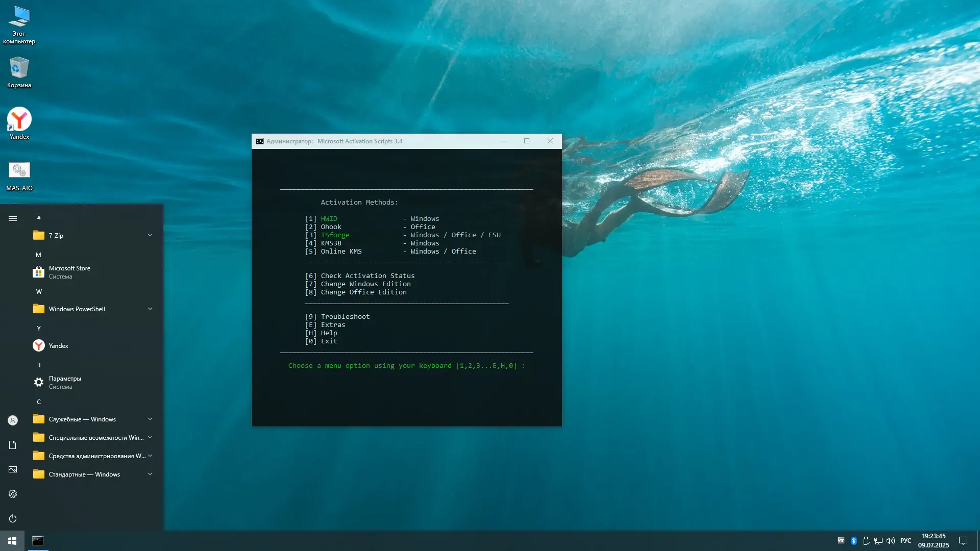Viewport: 980px width, 551px height.
Task: Switch keyboard language indicator РУС
Action: tap(905, 541)
